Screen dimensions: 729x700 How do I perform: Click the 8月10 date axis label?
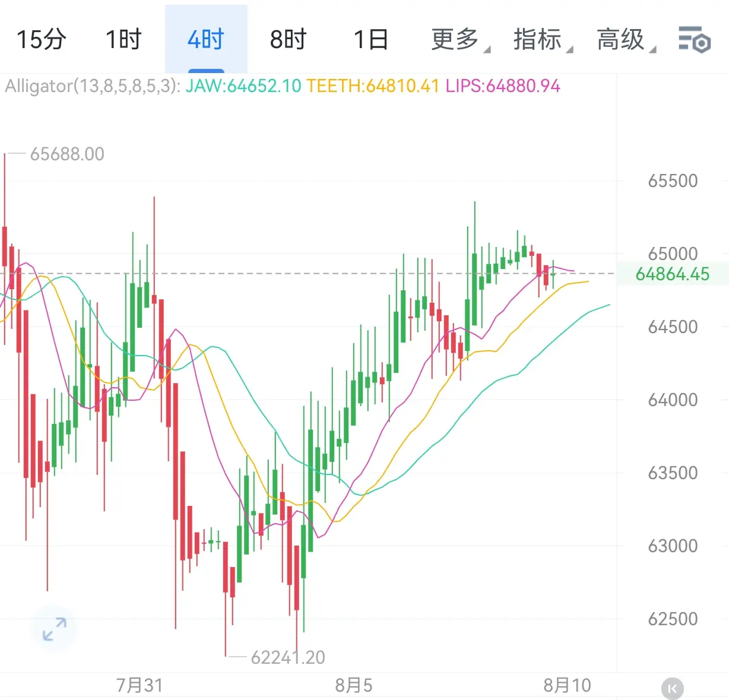coord(568,686)
